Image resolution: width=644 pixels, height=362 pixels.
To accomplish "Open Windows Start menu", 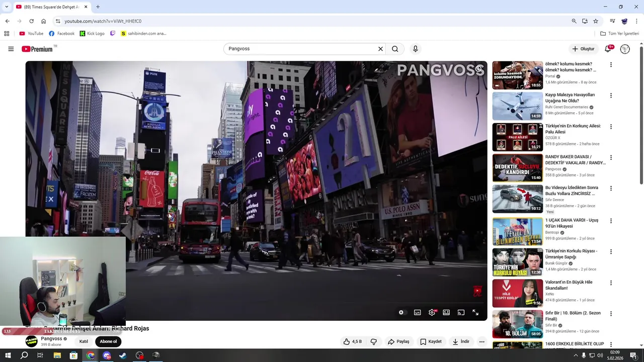I will (8, 355).
